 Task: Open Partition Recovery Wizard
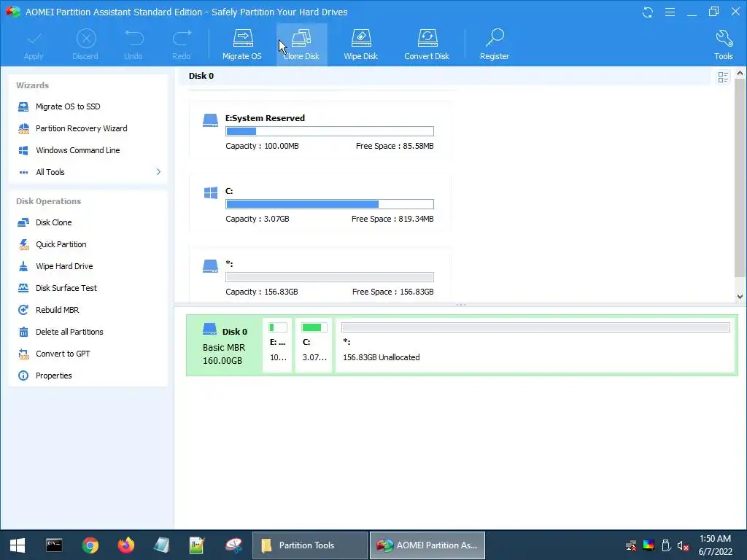point(81,128)
